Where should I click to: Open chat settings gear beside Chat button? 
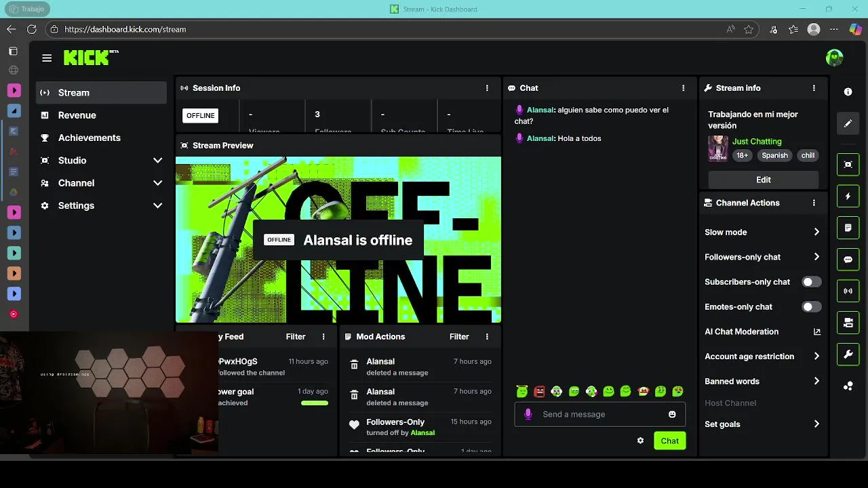pos(640,441)
